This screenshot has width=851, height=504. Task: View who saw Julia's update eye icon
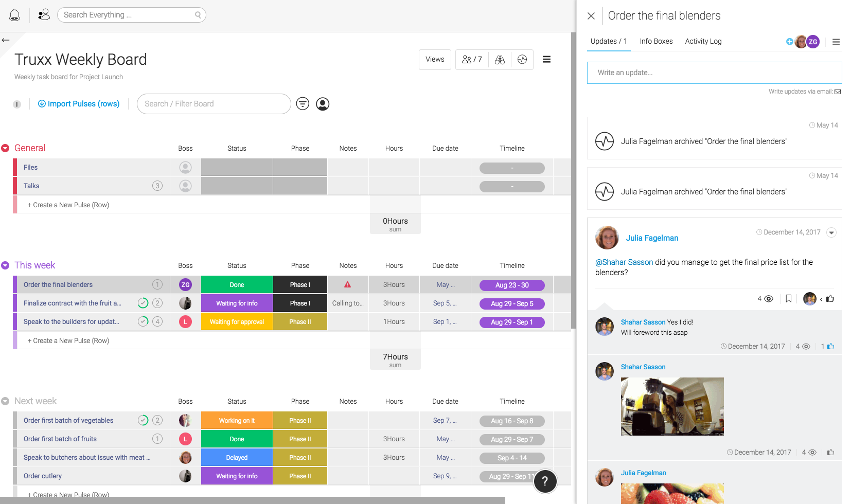point(769,299)
